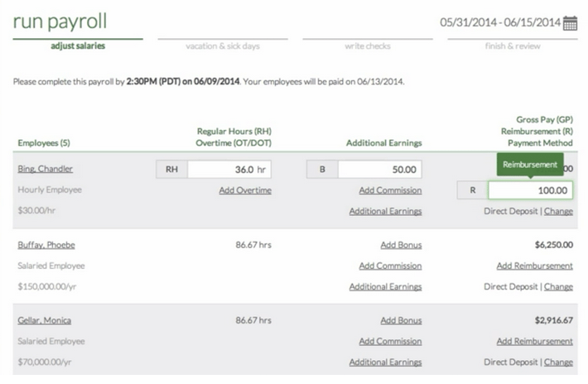Add Reimbursement for Phoebe Buffay
Image resolution: width=588 pixels, height=384 pixels.
click(535, 266)
